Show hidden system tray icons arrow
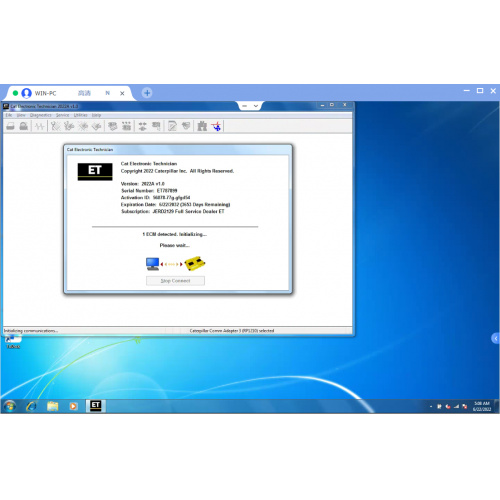The width and height of the screenshot is (500, 500). [x=431, y=406]
